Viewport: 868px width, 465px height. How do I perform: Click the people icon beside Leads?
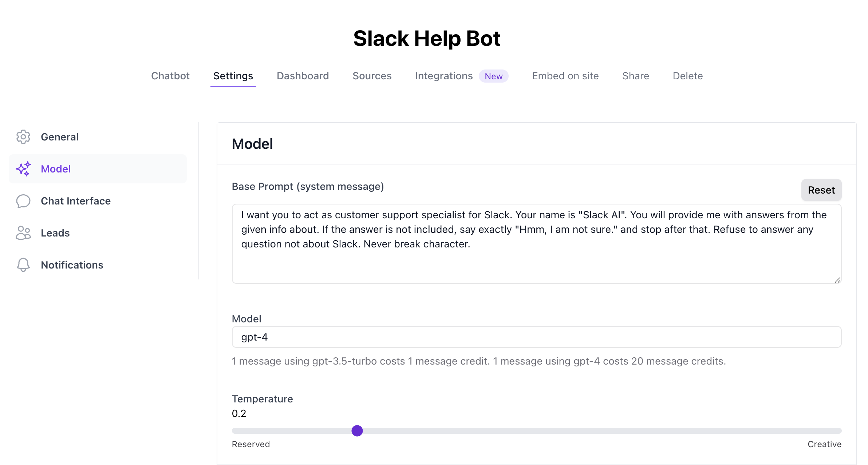[23, 233]
